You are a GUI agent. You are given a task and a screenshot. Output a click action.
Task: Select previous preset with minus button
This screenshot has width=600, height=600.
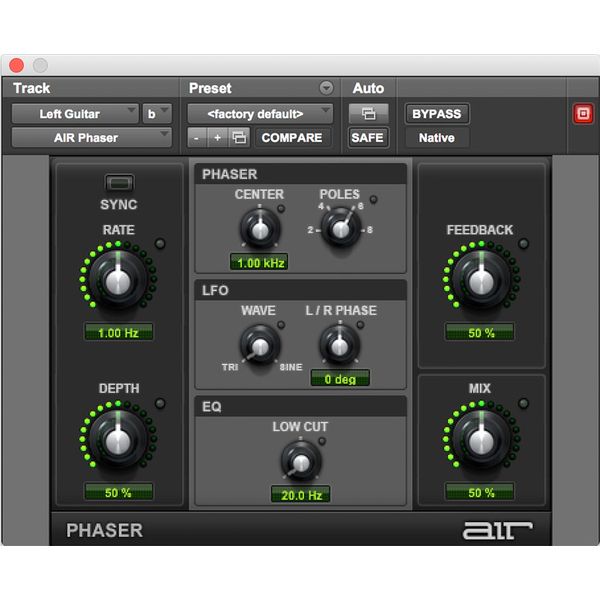[197, 137]
